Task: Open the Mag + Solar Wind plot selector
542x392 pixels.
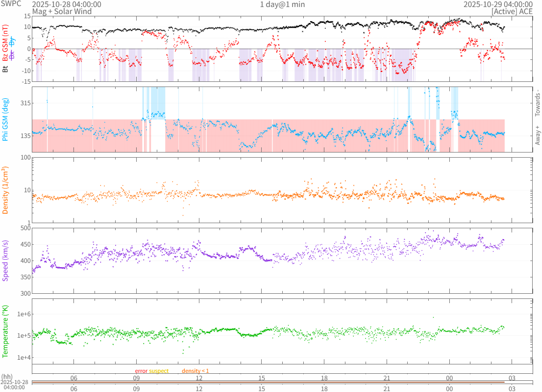Action: pos(59,11)
